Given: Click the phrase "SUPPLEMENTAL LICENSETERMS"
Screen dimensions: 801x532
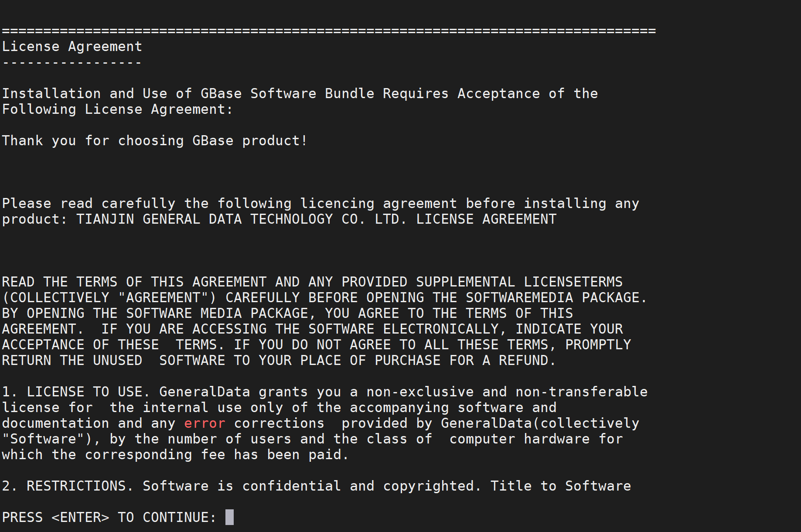Looking at the screenshot, I should 519,282.
